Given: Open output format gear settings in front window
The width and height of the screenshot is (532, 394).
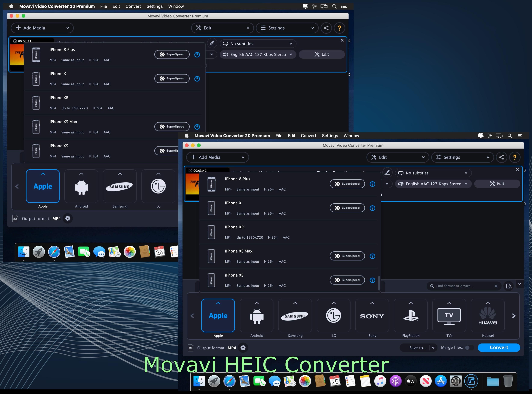Looking at the screenshot, I should pyautogui.click(x=243, y=348).
